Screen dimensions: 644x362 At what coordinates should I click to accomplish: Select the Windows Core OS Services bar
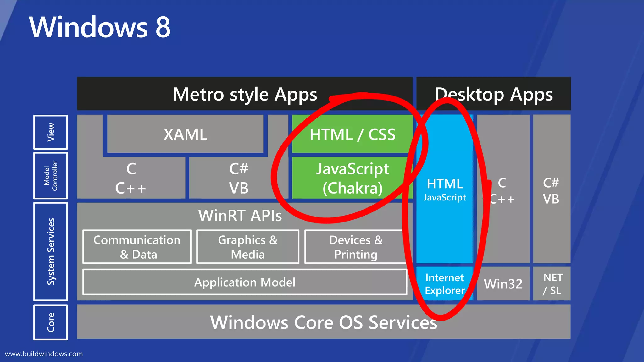click(324, 321)
